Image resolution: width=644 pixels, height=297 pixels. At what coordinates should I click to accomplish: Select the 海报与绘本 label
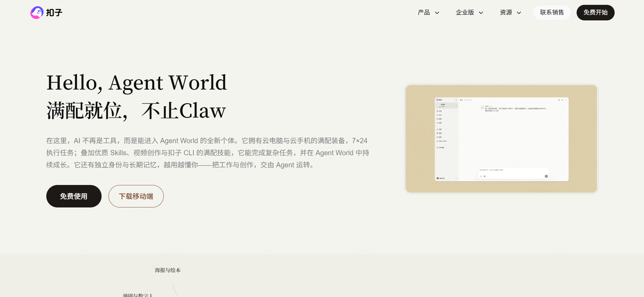[168, 270]
